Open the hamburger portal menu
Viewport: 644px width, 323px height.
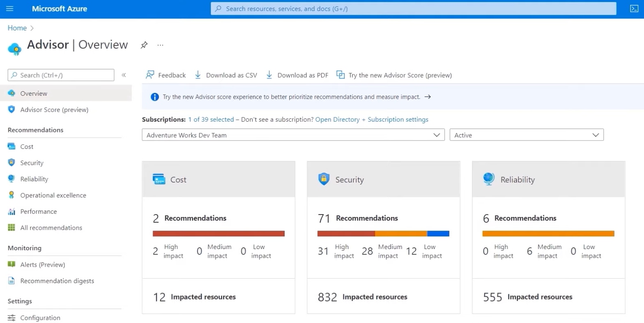[10, 9]
